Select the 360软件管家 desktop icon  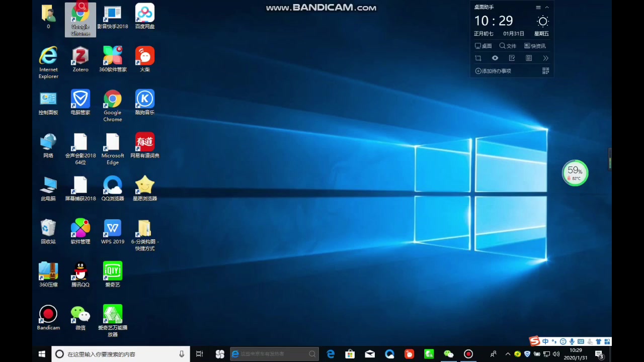pos(113,59)
